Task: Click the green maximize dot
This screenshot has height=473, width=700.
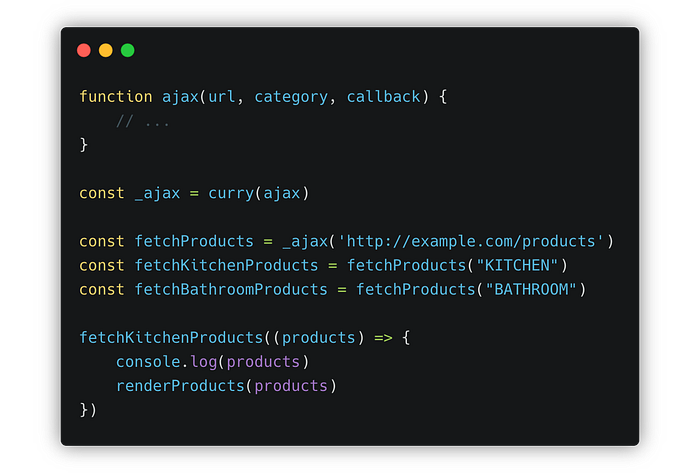Action: pyautogui.click(x=128, y=50)
